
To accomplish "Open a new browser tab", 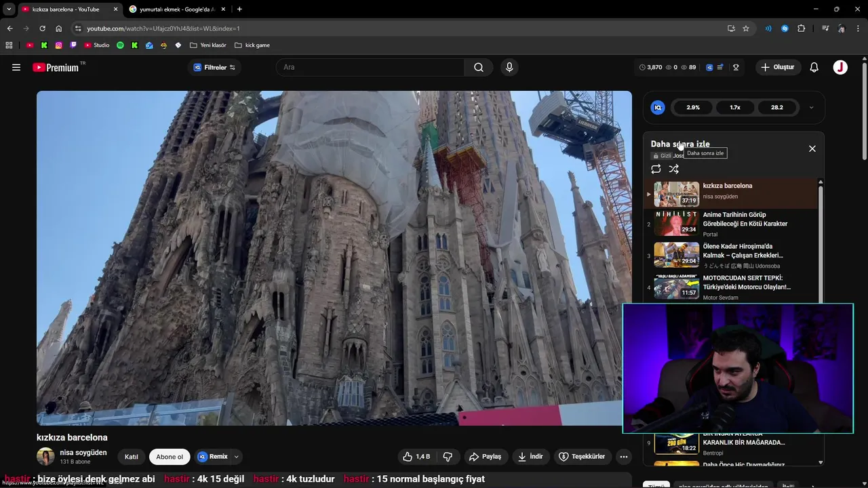I will tap(239, 9).
